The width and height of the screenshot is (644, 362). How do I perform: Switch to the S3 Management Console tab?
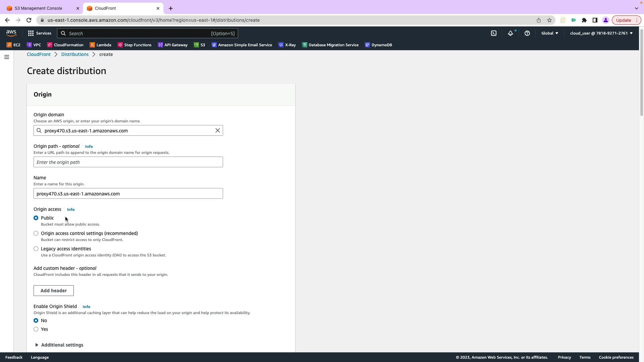39,8
